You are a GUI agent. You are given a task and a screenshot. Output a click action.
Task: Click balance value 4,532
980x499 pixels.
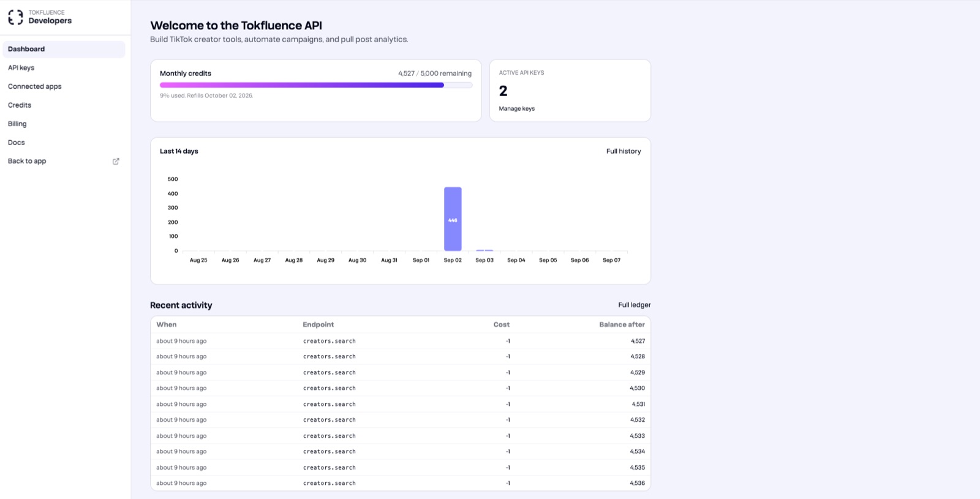click(x=638, y=420)
